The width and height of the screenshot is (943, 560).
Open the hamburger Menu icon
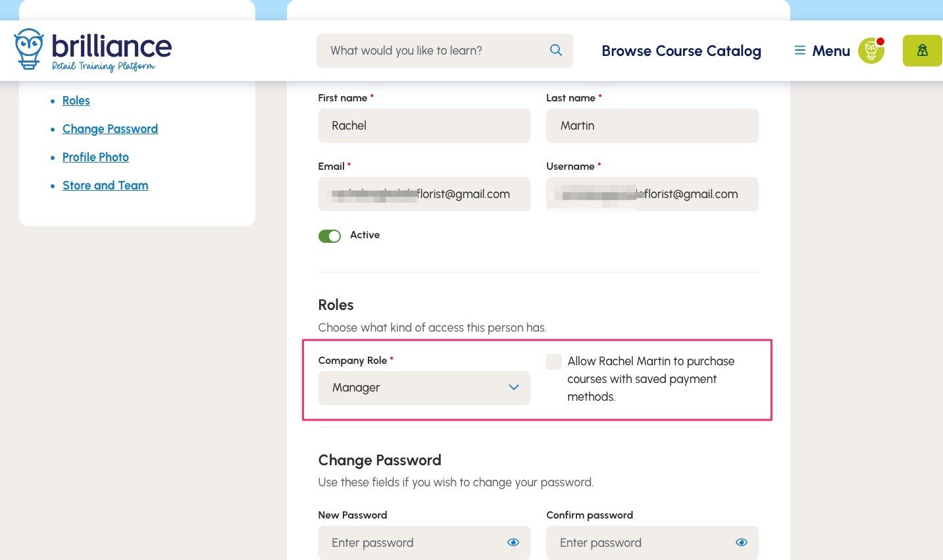pos(800,51)
